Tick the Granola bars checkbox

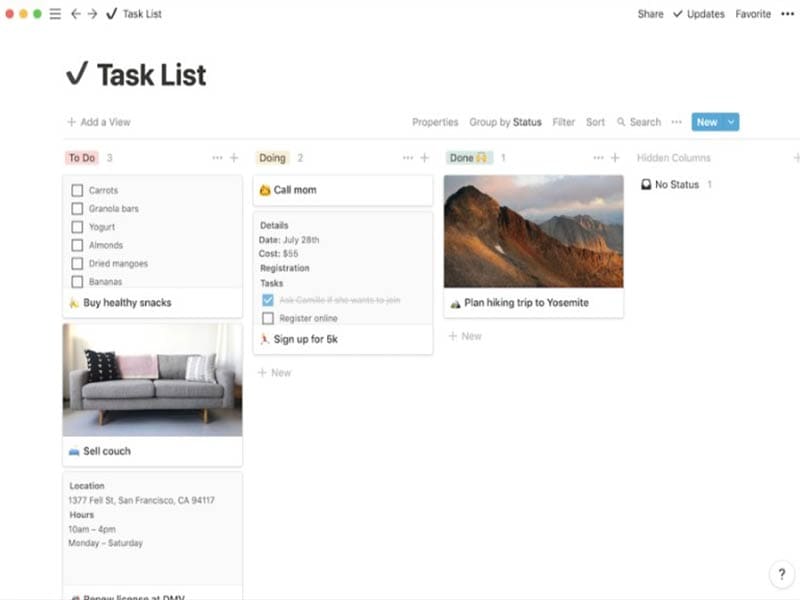pos(77,209)
